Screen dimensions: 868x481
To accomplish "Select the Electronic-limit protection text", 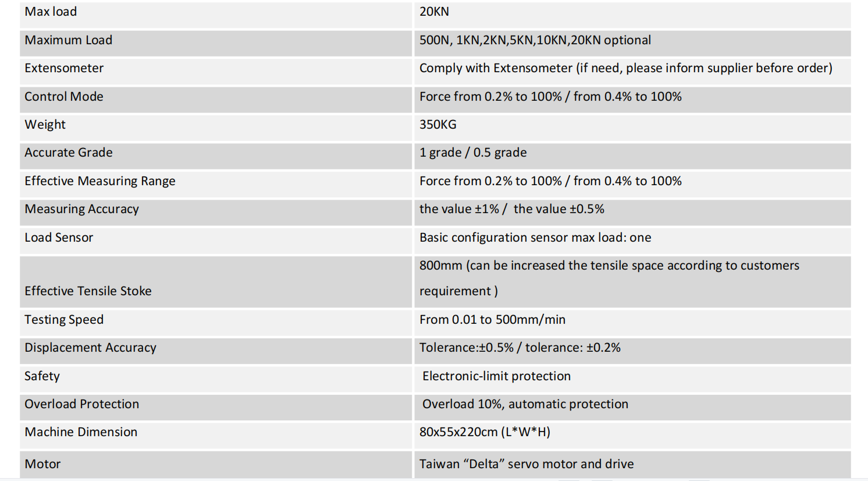I will (x=496, y=376).
